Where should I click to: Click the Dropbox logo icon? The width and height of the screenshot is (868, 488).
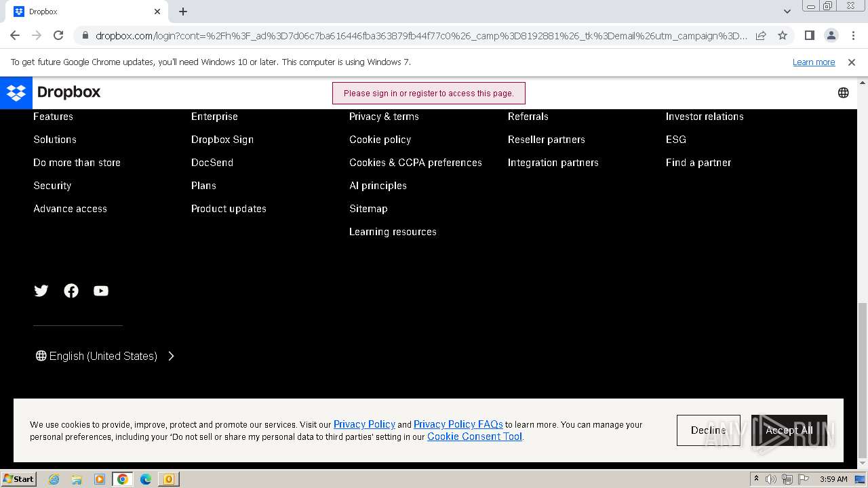pyautogui.click(x=16, y=93)
